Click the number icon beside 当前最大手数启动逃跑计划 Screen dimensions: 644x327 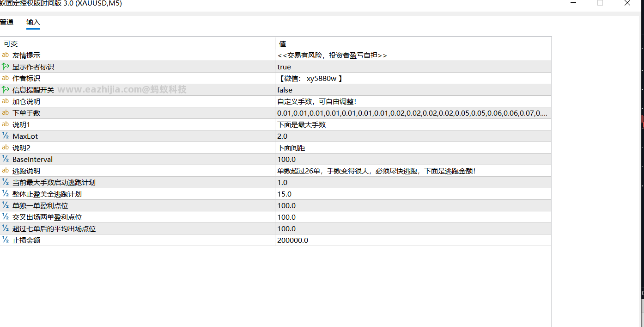(x=6, y=182)
